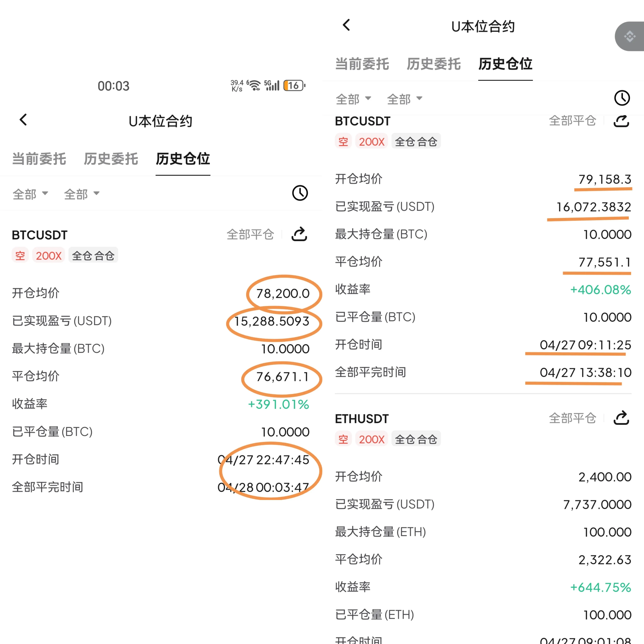Expand first 全部 dropdown in left panel
This screenshot has width=644, height=644.
(x=30, y=194)
